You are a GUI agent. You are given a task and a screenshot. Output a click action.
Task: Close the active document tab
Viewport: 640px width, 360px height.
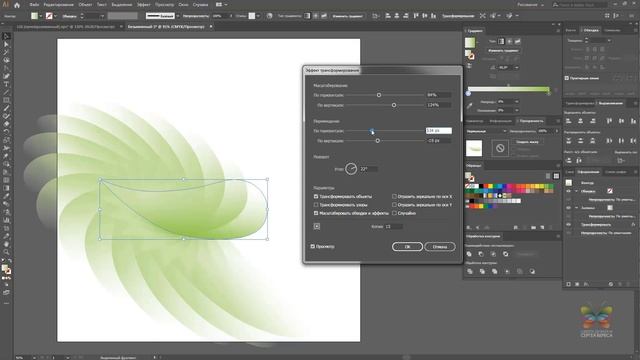click(211, 27)
